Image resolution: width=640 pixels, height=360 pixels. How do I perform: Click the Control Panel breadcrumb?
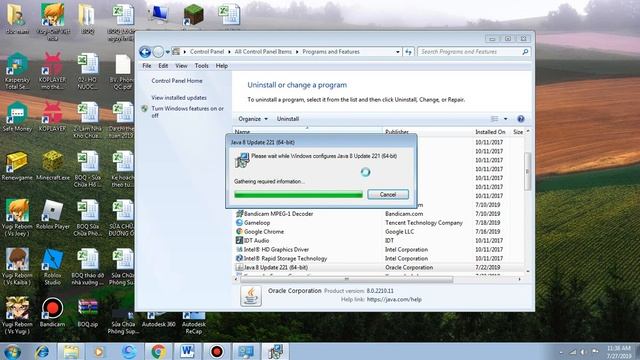pyautogui.click(x=207, y=52)
